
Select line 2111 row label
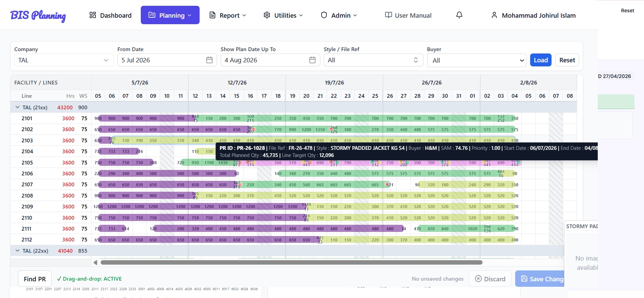27,229
